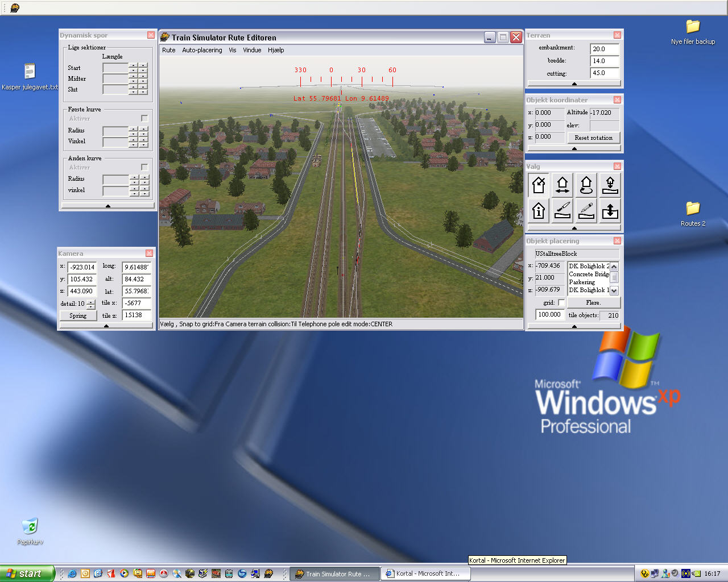Click the x field in Objekt koordinater
Image resolution: width=728 pixels, height=582 pixels.
pos(549,113)
